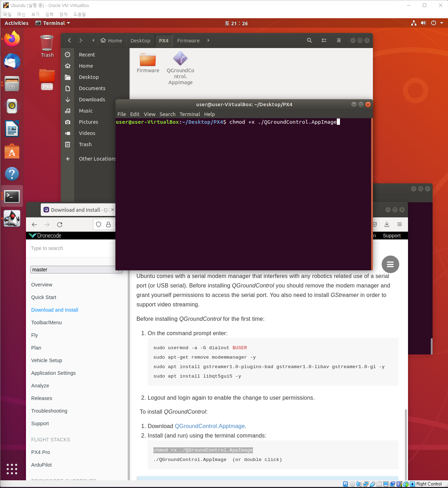
Task: Click the Firefox tracking protection shield icon
Action: [99, 224]
